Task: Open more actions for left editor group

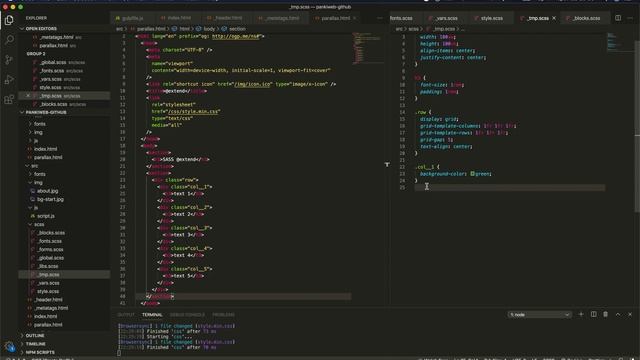Action: point(380,18)
